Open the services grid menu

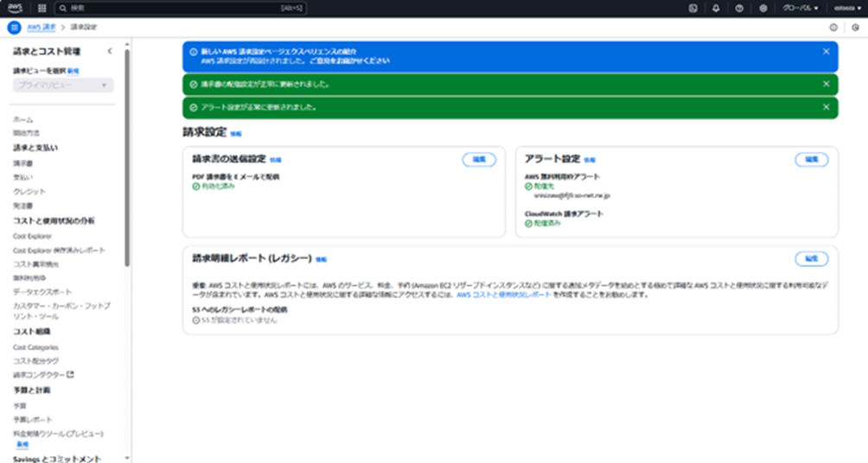(x=41, y=9)
